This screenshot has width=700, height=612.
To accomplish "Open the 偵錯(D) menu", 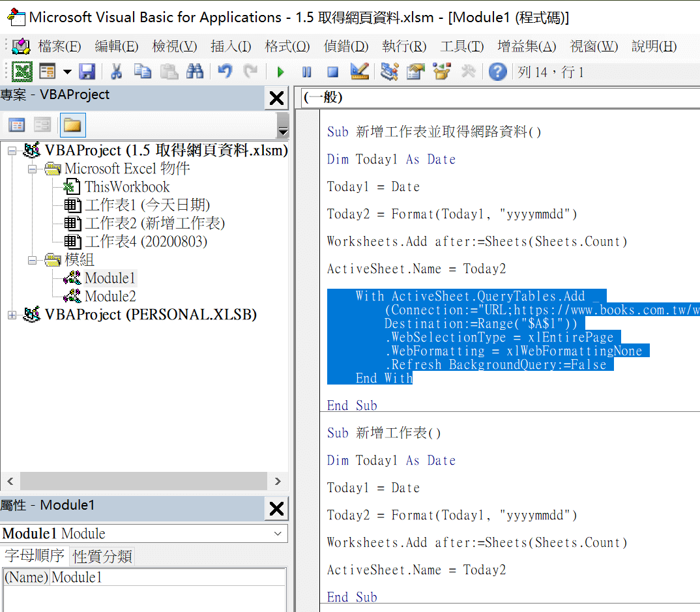I will (346, 46).
